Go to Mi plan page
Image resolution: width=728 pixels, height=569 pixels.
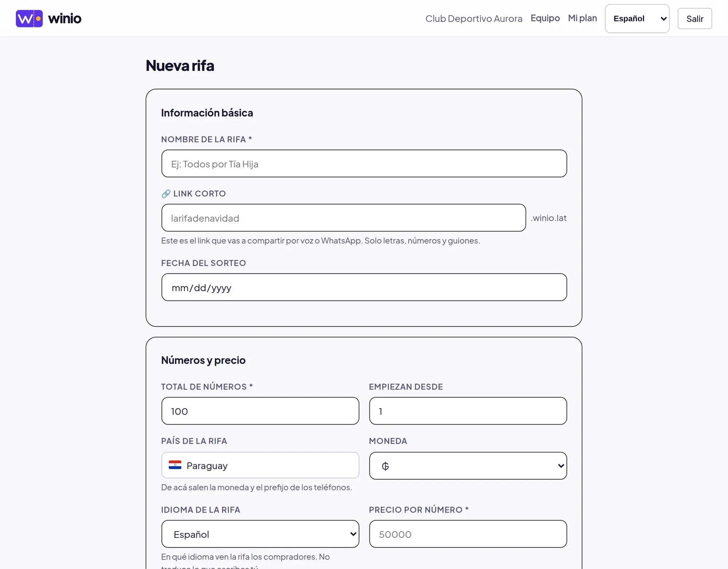click(x=582, y=18)
